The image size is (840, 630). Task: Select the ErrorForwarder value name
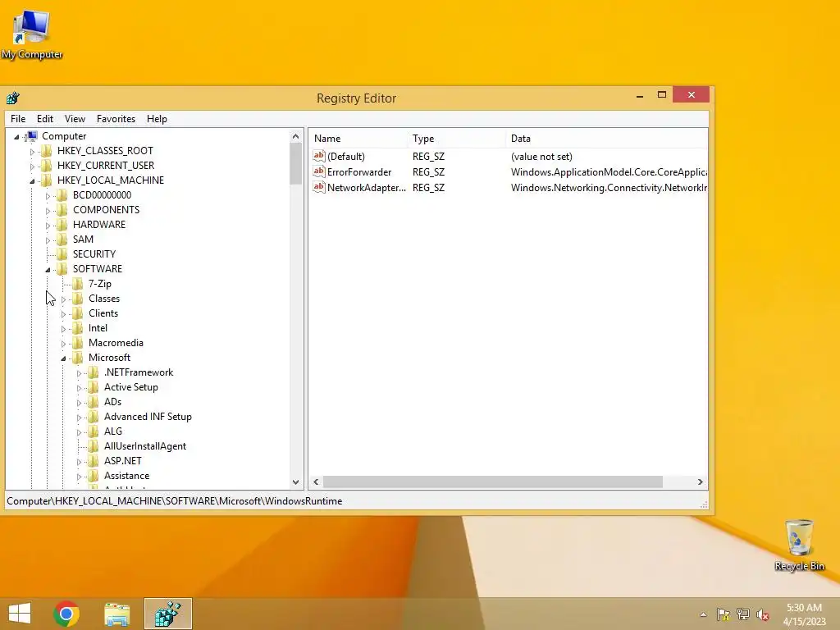pos(359,172)
